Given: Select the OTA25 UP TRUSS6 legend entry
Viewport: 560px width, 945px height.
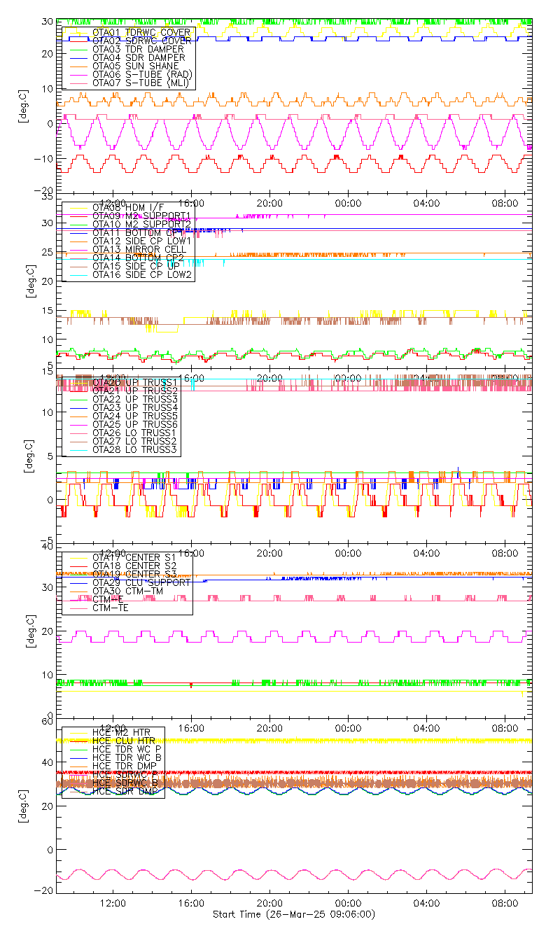Looking at the screenshot, I should point(135,424).
